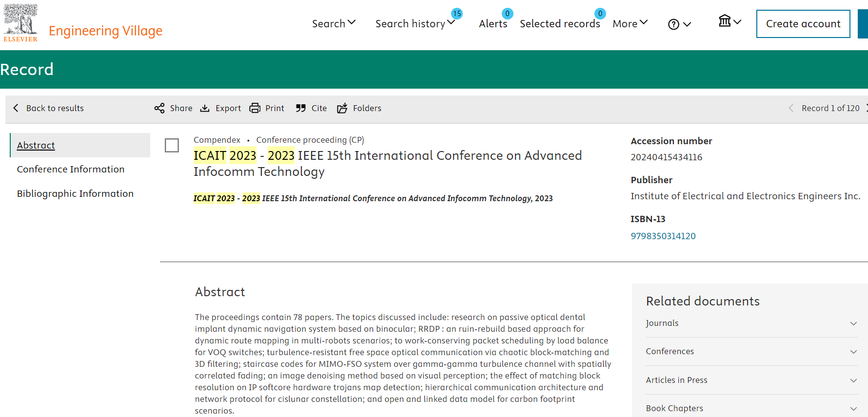
Task: Go to previous record arrow
Action: point(790,108)
